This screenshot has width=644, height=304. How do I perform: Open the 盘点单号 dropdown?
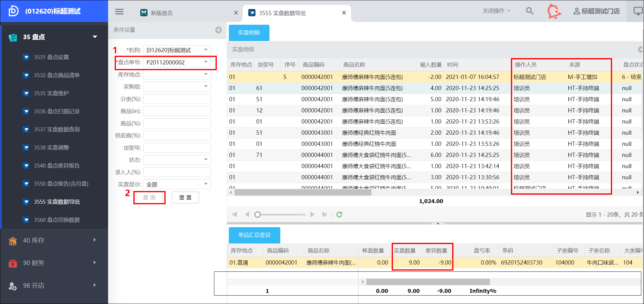click(206, 62)
